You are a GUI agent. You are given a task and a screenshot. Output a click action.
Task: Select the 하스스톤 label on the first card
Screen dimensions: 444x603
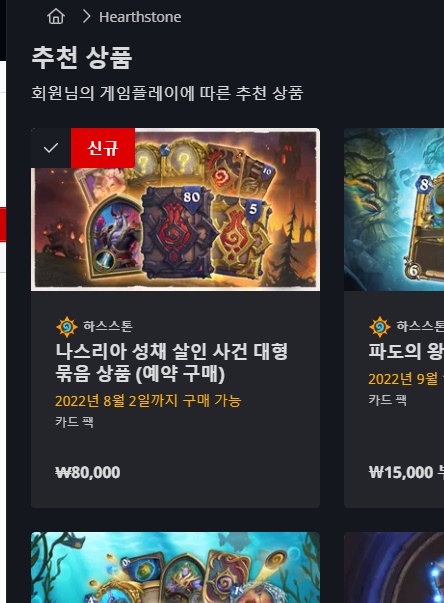point(108,326)
